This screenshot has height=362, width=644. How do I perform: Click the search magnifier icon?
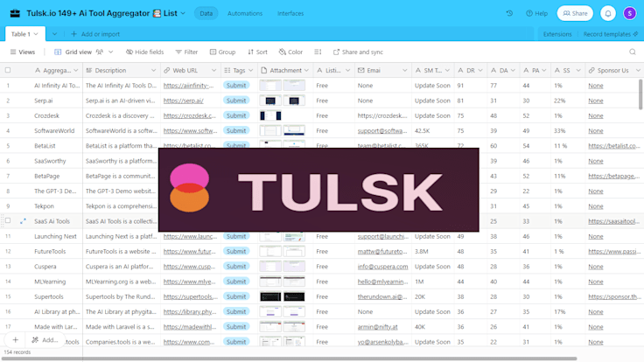click(633, 52)
